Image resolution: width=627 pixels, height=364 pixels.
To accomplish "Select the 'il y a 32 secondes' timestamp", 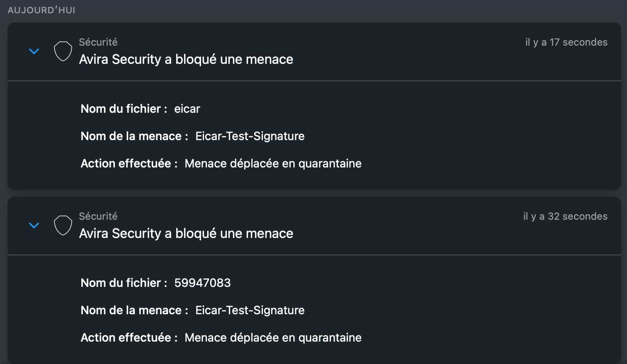I will pos(565,216).
